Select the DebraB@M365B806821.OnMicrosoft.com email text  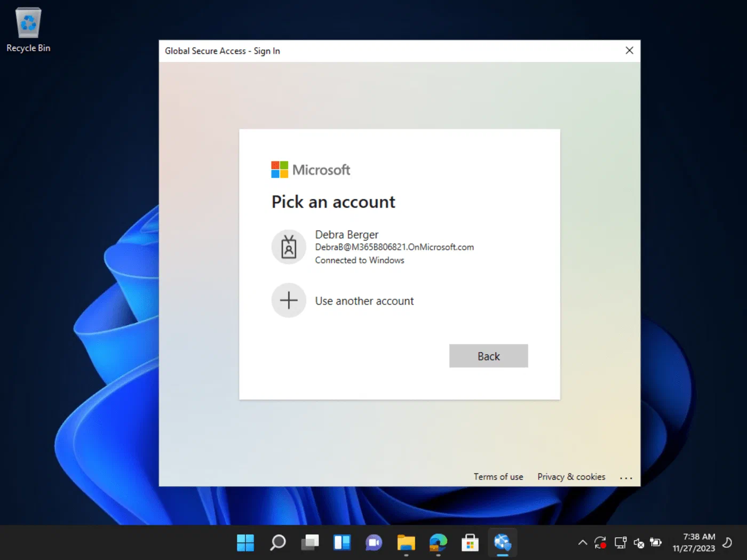click(394, 247)
